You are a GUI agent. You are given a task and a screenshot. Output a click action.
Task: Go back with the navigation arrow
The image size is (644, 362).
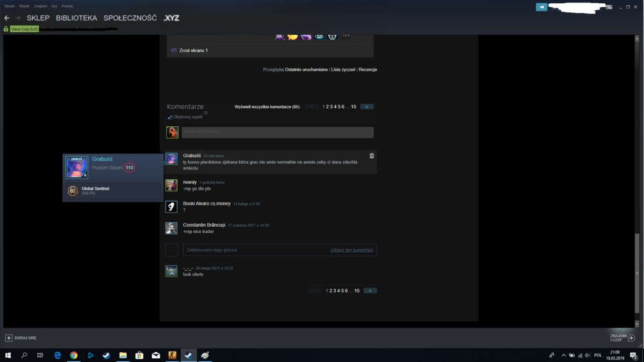(x=6, y=18)
